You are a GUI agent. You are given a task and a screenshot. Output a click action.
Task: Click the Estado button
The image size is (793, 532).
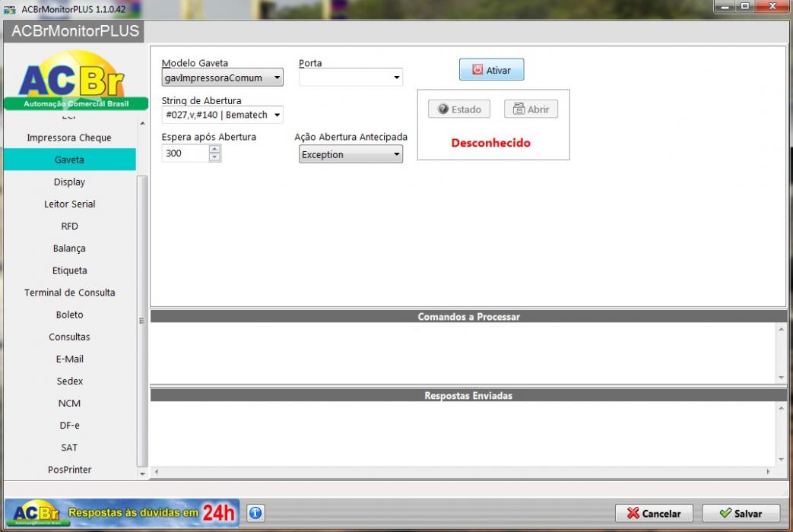(x=458, y=109)
